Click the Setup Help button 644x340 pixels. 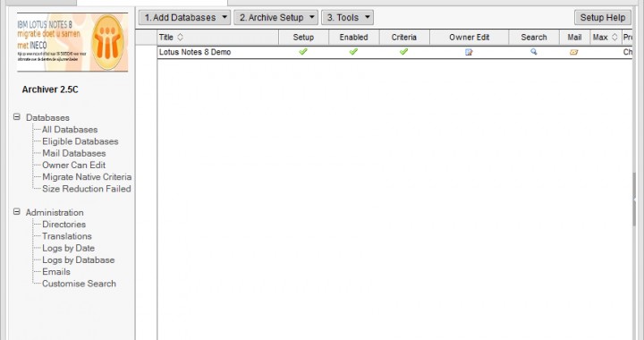(603, 18)
